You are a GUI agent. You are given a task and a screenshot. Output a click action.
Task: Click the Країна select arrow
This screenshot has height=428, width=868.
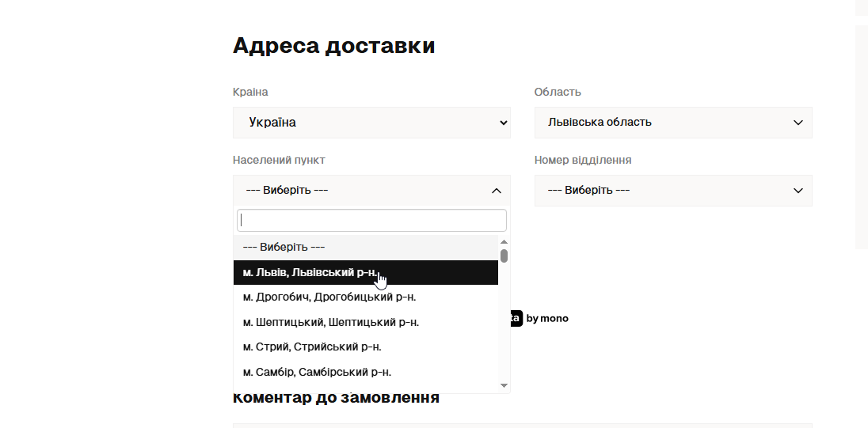[x=504, y=123]
